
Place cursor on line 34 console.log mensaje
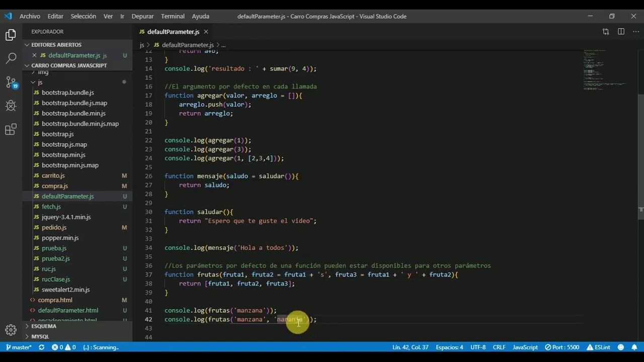coord(231,248)
